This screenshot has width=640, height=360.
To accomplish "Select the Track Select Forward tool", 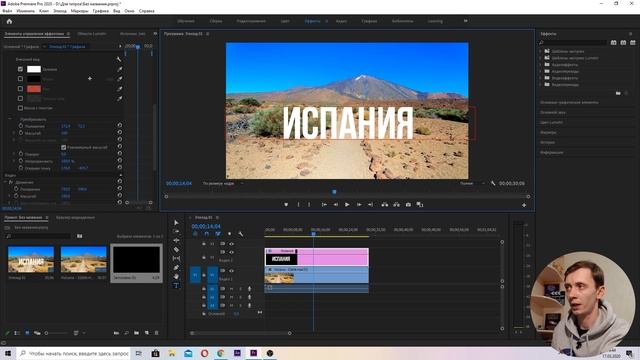I will click(176, 231).
